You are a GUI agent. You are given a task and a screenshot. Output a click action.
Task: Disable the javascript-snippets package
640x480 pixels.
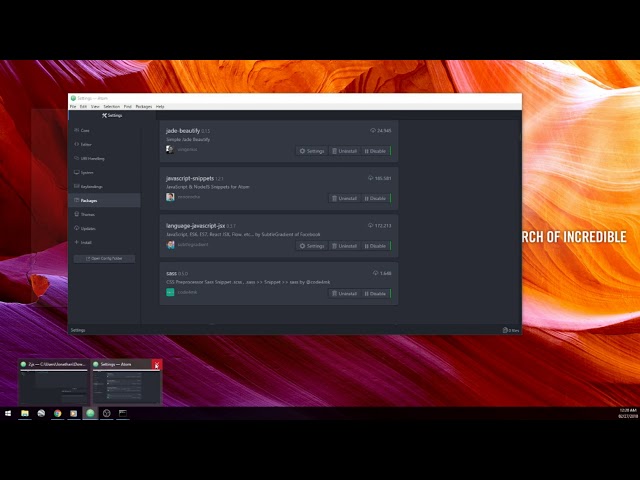[x=376, y=198]
